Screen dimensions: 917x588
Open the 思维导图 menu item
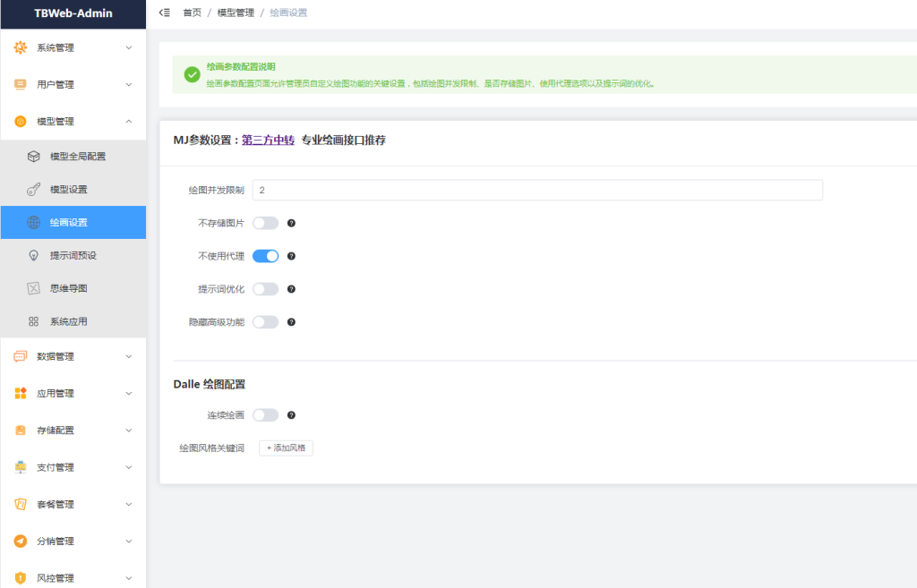68,288
